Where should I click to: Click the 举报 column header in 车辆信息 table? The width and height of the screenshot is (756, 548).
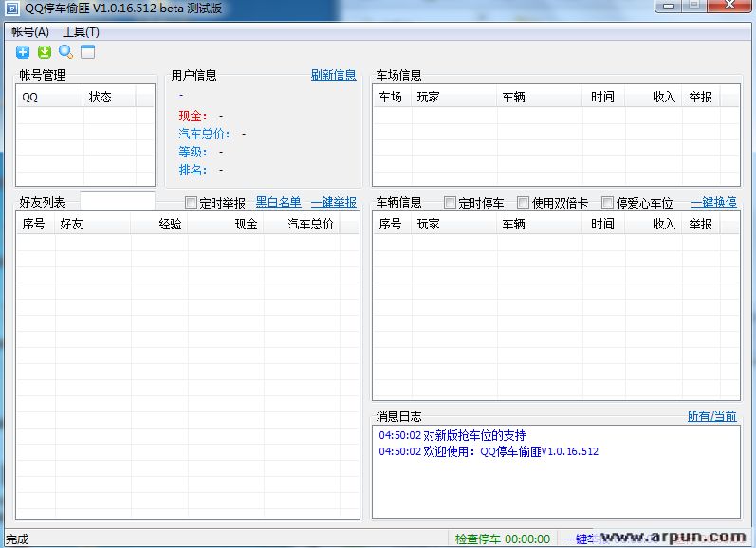point(701,224)
